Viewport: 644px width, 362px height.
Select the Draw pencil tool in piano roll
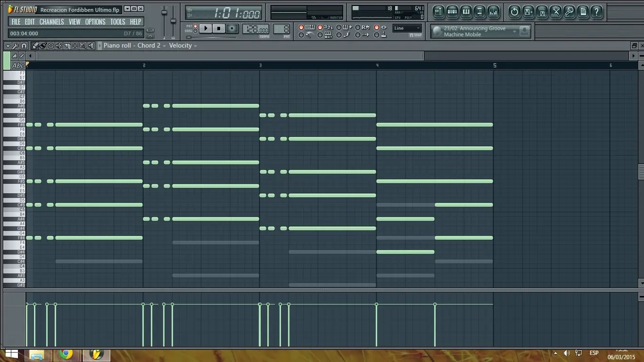[x=35, y=46]
